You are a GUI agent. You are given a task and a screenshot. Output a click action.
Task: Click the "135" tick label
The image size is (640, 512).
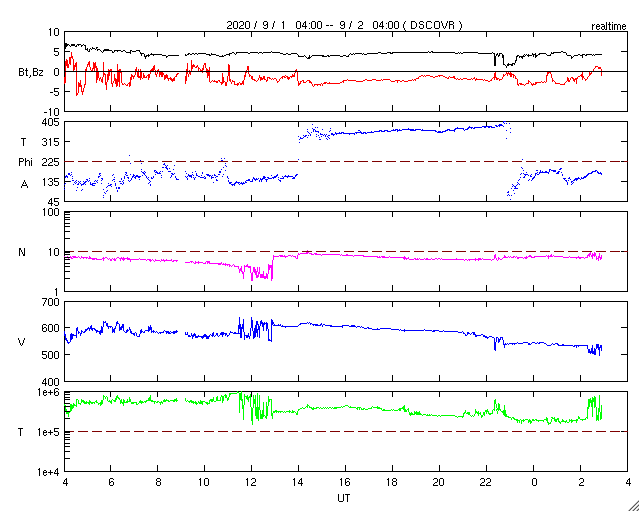(51, 182)
